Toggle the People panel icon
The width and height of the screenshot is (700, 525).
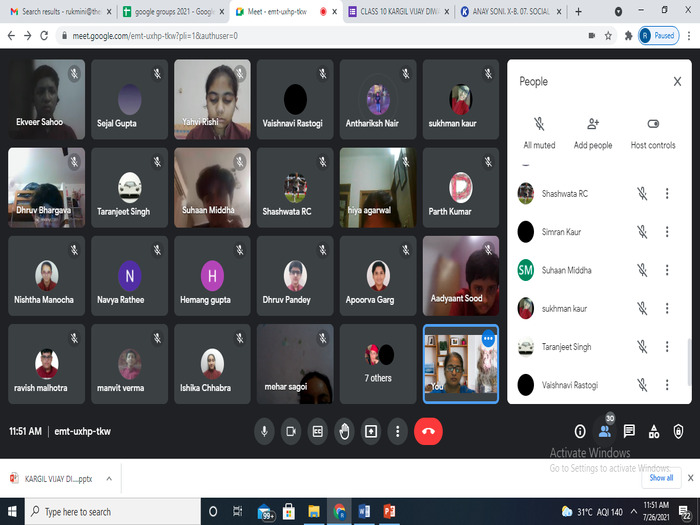[x=605, y=431]
